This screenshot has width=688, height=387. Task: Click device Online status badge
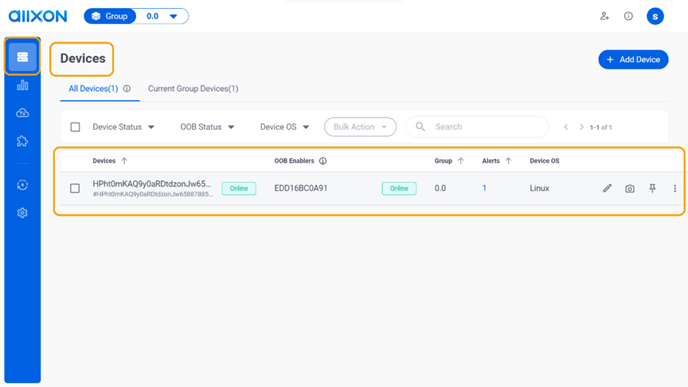pyautogui.click(x=239, y=188)
